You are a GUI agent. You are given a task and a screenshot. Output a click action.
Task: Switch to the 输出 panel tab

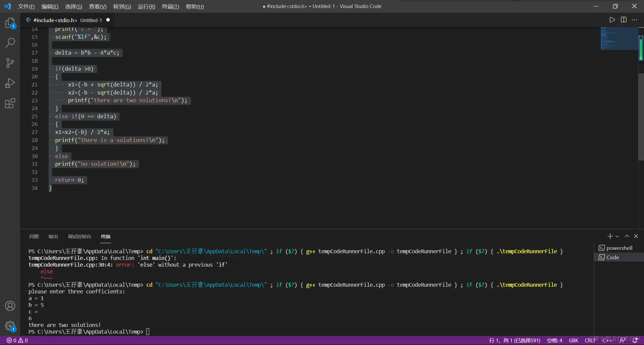click(x=53, y=236)
